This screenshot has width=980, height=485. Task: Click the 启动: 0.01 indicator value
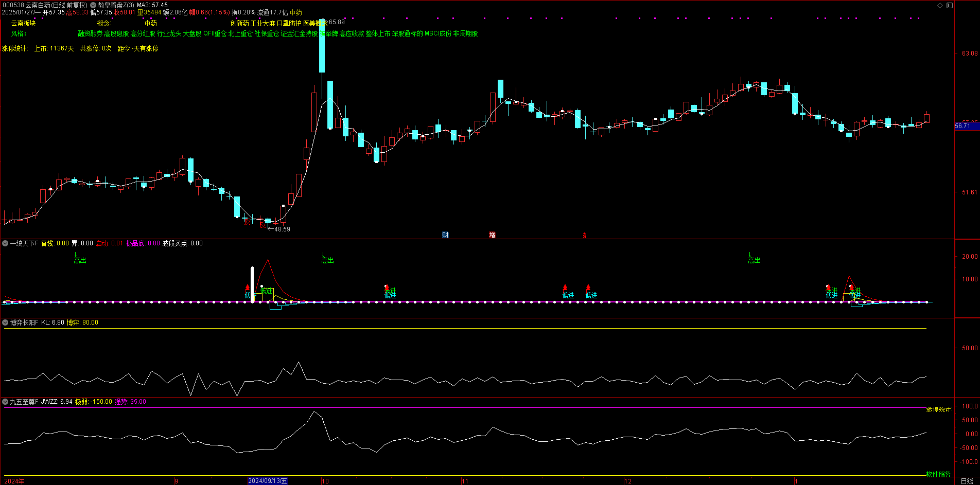pyautogui.click(x=110, y=243)
